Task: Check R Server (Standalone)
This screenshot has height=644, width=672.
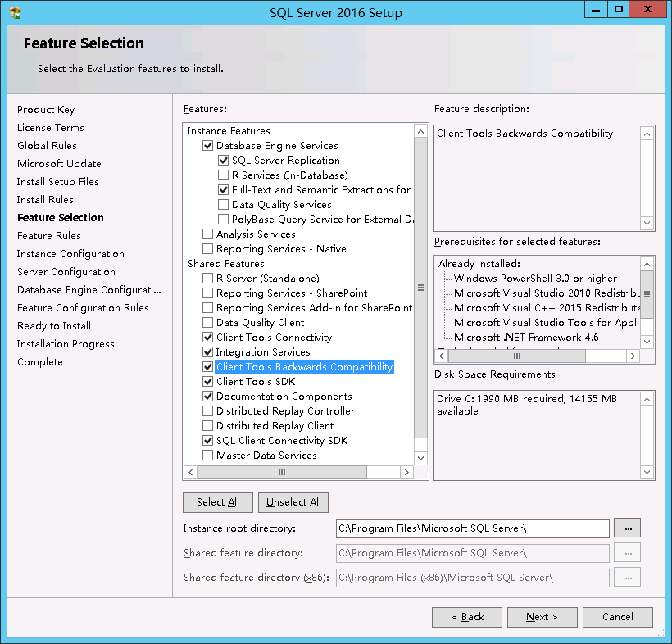Action: click(208, 278)
